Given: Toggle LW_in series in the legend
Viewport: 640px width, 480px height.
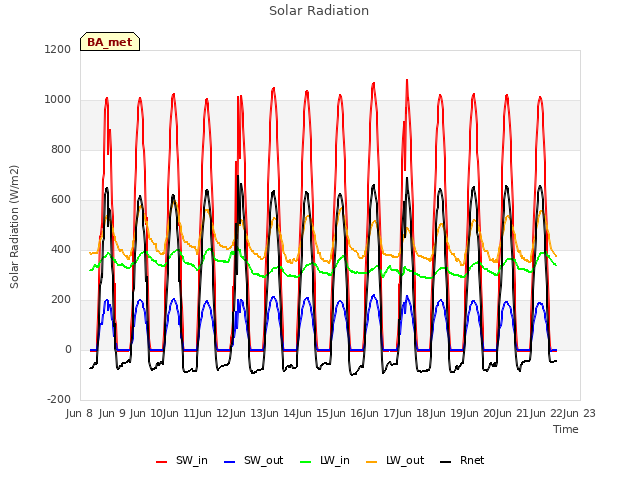Looking at the screenshot, I should [325, 461].
